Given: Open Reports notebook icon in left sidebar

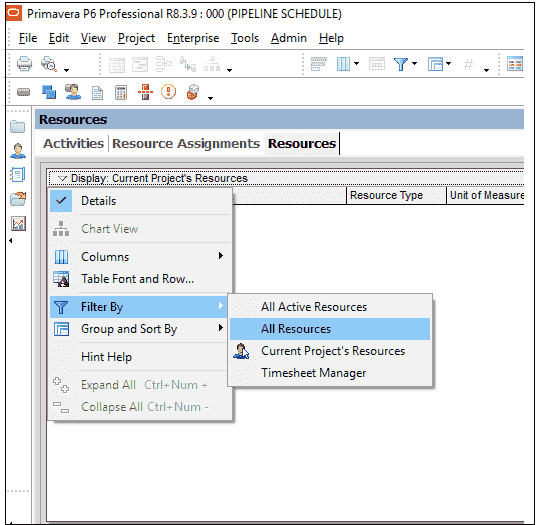Looking at the screenshot, I should click(x=17, y=175).
